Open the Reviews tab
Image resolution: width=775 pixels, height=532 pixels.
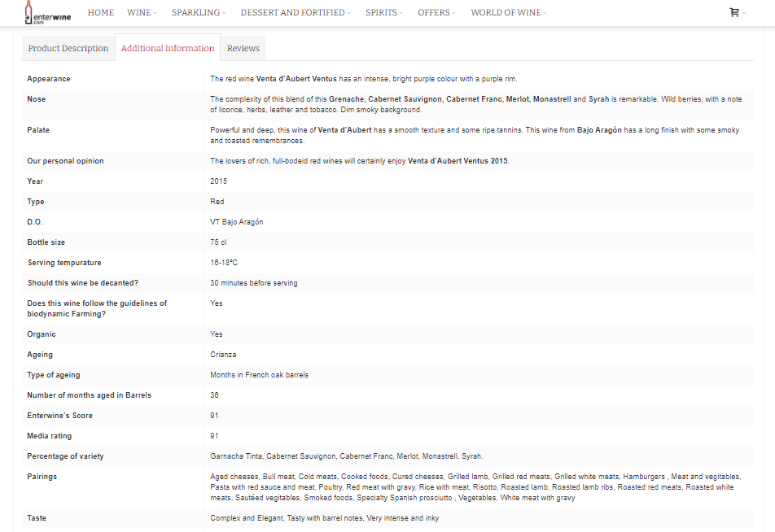click(243, 48)
